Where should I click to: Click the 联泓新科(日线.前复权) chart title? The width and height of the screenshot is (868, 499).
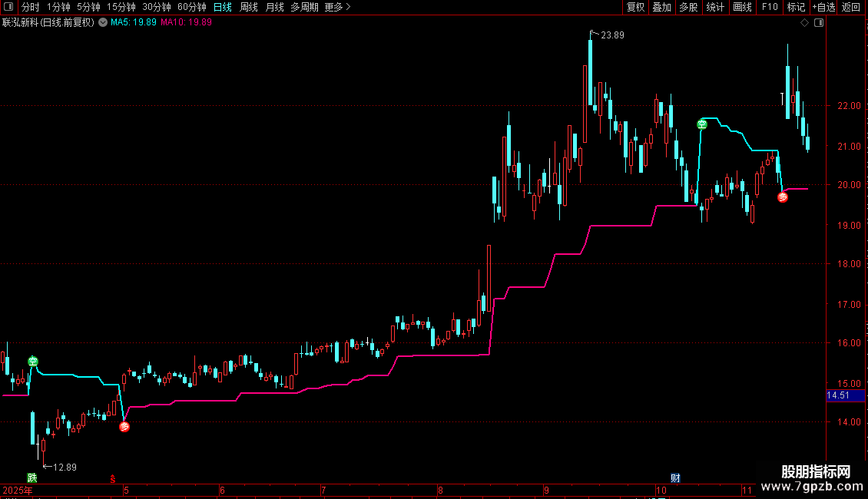pyautogui.click(x=48, y=23)
